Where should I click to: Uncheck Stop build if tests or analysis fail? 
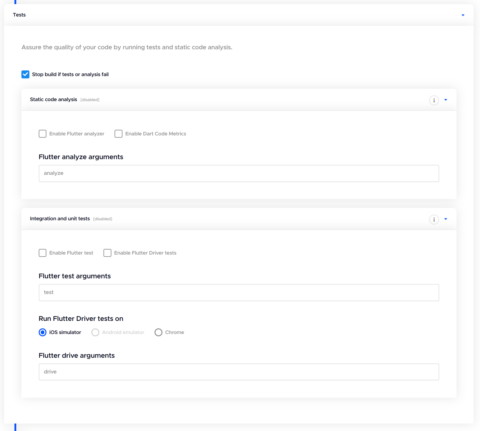coord(25,74)
